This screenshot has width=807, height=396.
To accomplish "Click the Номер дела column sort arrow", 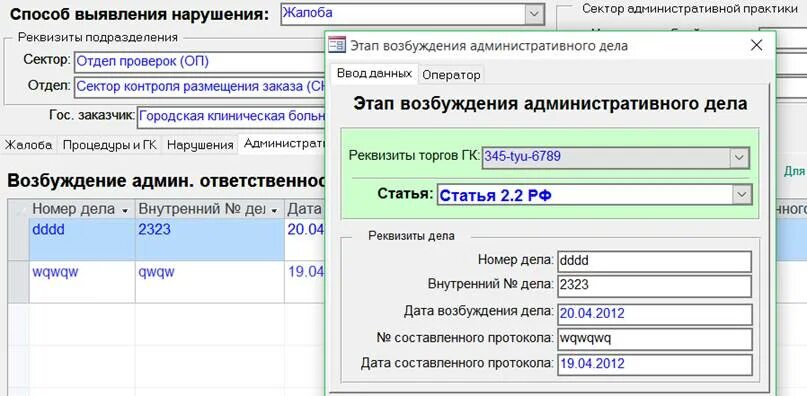I will click(125, 211).
